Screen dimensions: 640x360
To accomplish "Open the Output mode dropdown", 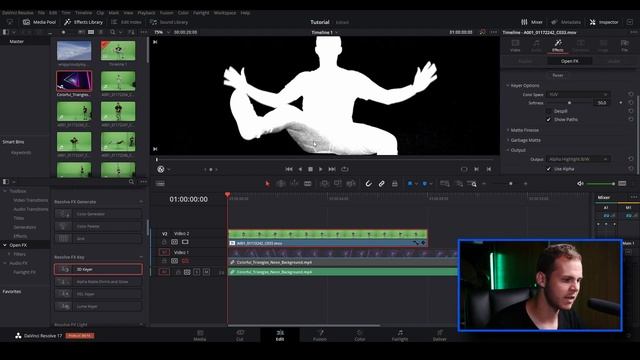I will (x=578, y=159).
